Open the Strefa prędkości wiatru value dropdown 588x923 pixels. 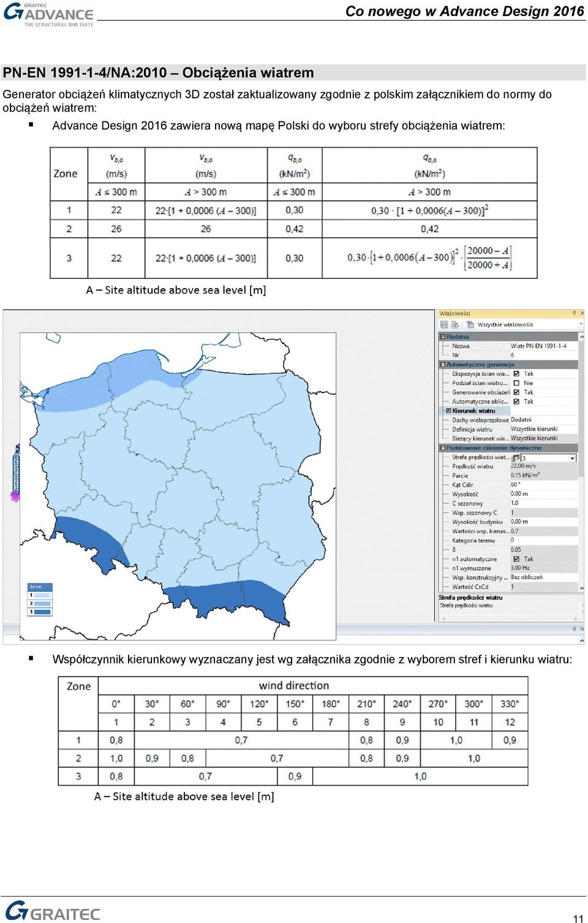pyautogui.click(x=573, y=458)
